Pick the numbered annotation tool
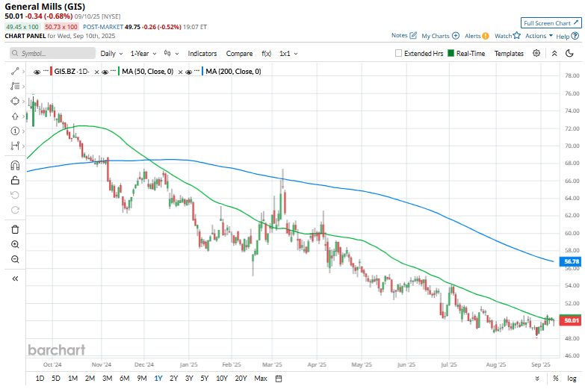 point(15,131)
